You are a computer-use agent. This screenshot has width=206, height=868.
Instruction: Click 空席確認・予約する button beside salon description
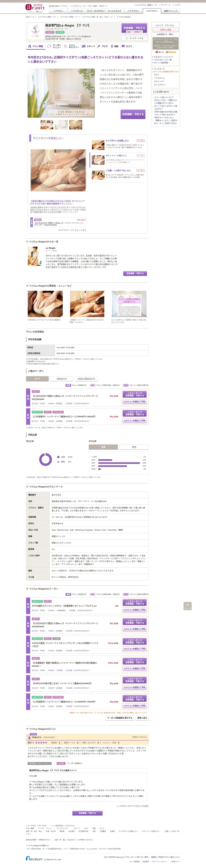pyautogui.click(x=133, y=114)
